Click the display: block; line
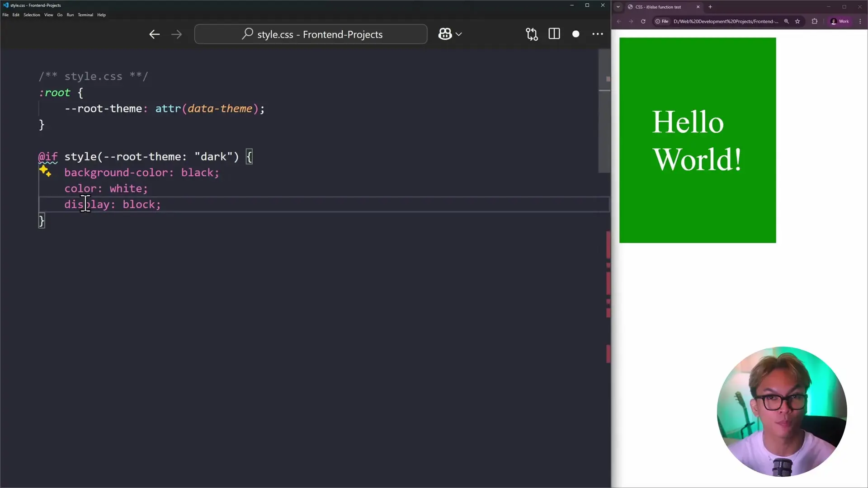This screenshot has height=488, width=868. pyautogui.click(x=113, y=205)
